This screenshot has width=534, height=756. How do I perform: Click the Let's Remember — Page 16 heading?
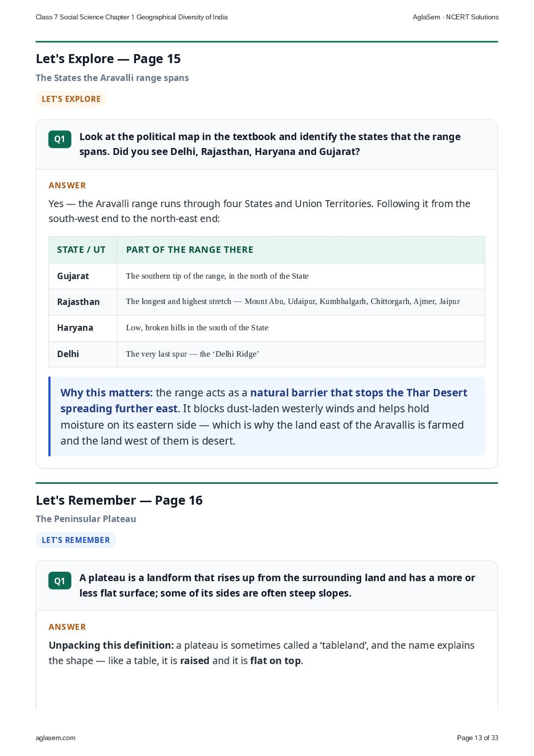tap(119, 500)
